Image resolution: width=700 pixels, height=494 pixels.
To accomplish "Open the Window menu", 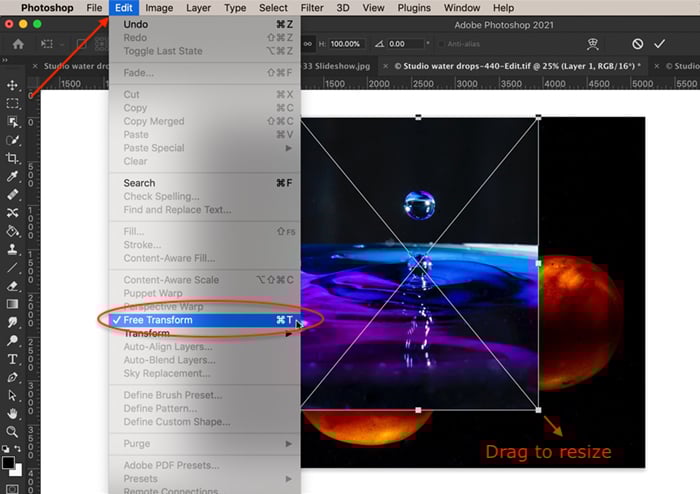I will [462, 8].
